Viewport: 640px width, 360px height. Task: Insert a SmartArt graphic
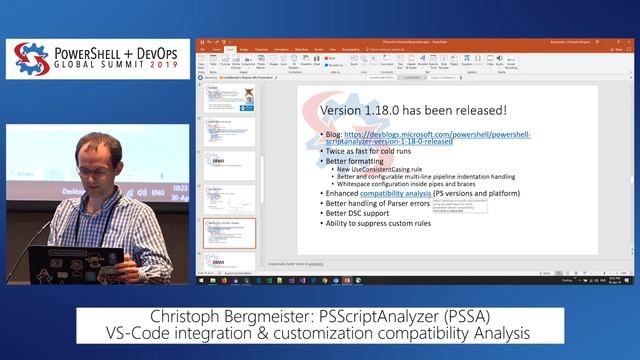click(306, 61)
